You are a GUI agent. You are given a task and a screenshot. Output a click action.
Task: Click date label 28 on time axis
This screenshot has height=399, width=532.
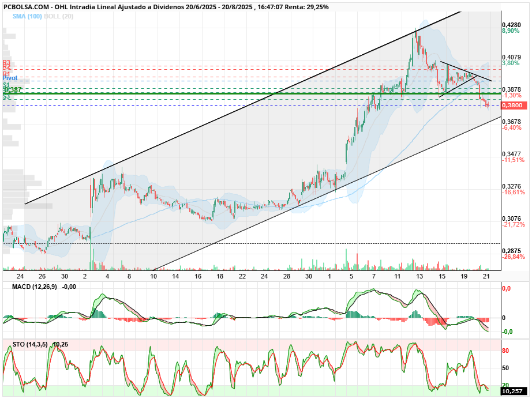(287, 276)
